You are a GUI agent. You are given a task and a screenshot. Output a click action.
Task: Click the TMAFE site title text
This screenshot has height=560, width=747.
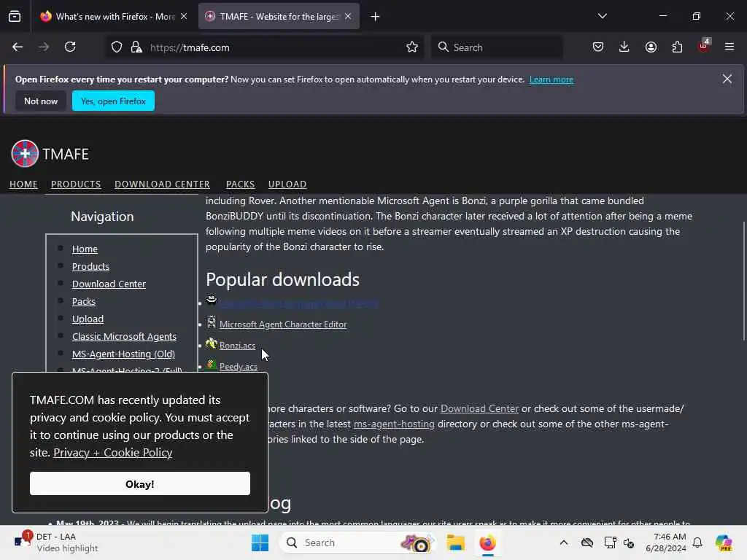[x=65, y=155]
